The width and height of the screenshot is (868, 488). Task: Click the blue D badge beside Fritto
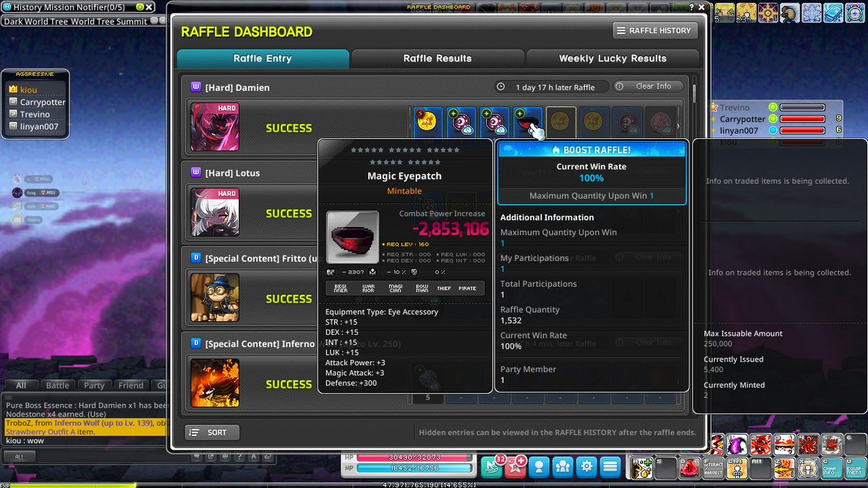tap(195, 258)
